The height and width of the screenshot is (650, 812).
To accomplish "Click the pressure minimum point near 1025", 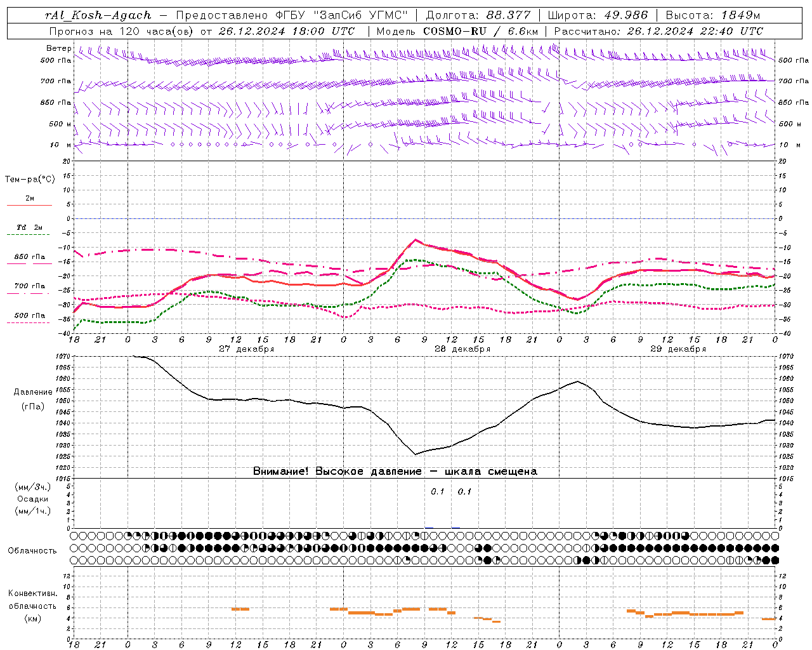I will point(416,454).
